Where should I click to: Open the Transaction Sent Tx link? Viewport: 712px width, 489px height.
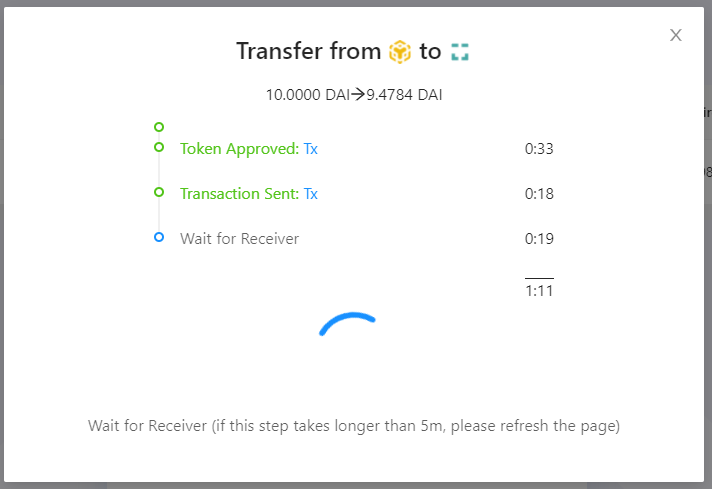coord(311,193)
